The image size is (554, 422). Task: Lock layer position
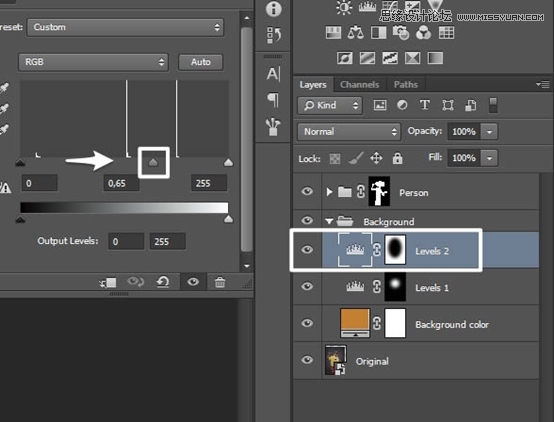pos(376,158)
